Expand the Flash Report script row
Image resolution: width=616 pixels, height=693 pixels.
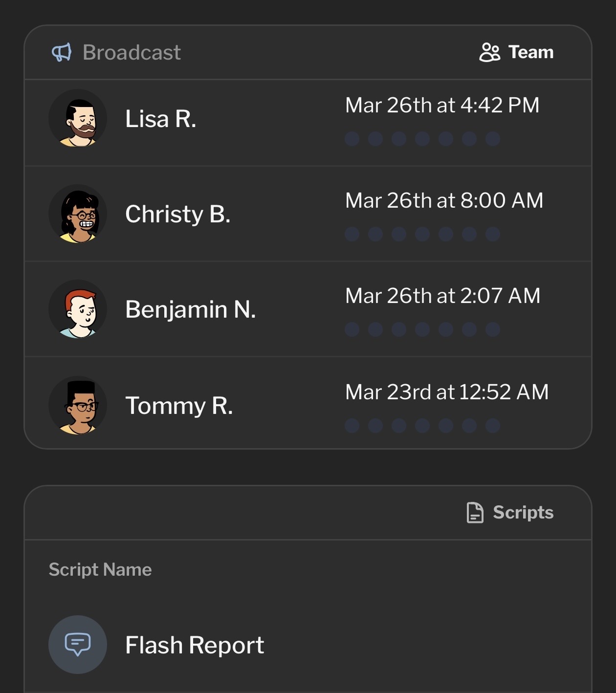[x=308, y=644]
